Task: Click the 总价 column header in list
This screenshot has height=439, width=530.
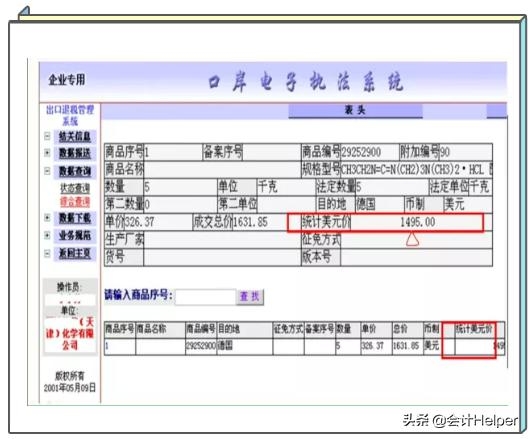Action: point(400,328)
